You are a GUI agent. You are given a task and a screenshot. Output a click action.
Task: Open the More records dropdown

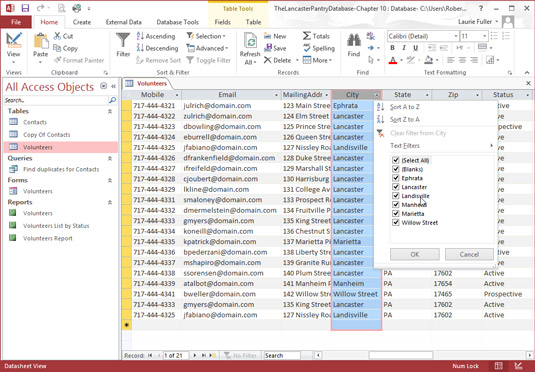click(317, 60)
